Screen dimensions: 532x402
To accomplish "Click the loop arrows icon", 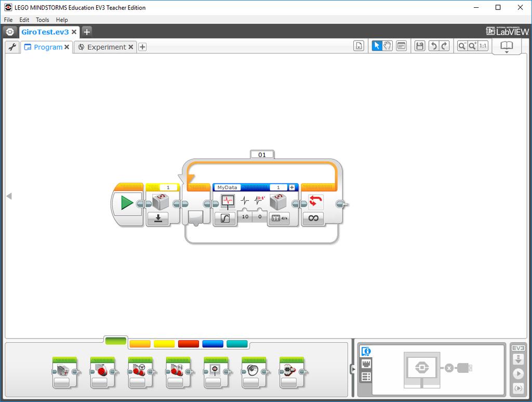I will (x=315, y=201).
